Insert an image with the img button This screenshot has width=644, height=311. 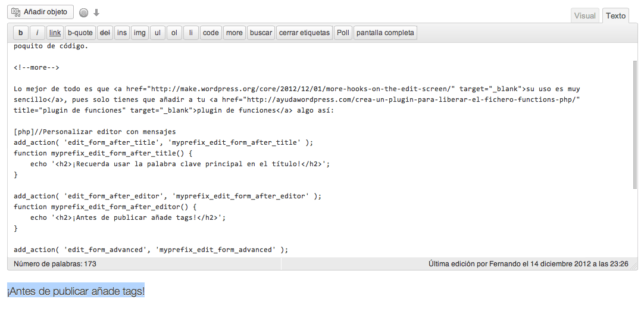(140, 33)
